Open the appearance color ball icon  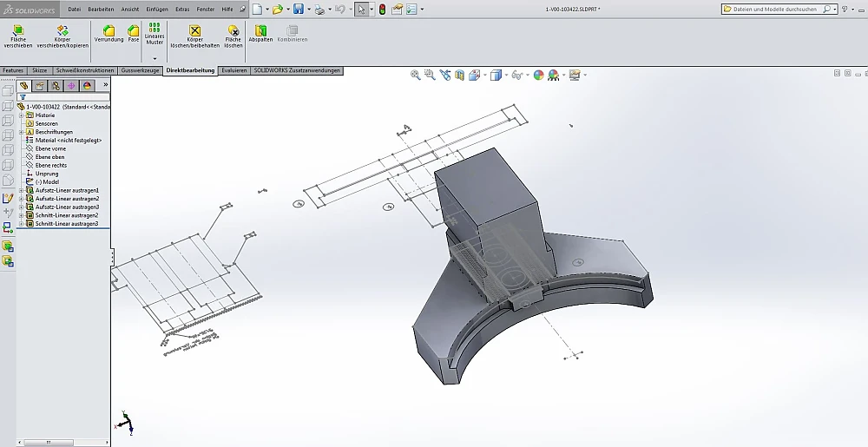(x=538, y=76)
